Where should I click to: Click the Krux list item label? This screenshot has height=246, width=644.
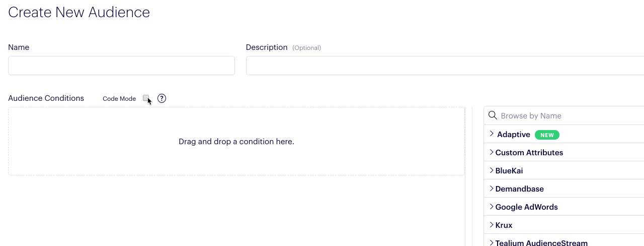pyautogui.click(x=504, y=225)
